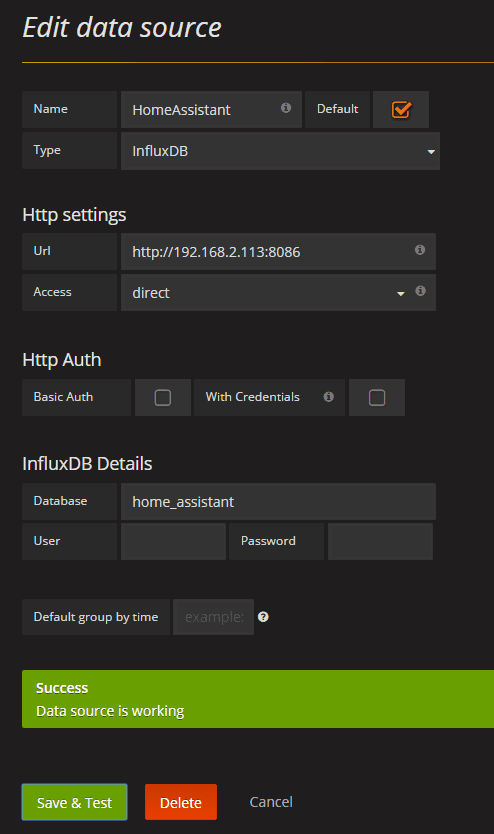Click the User input field
Screen dimensions: 494x834
pos(173,541)
